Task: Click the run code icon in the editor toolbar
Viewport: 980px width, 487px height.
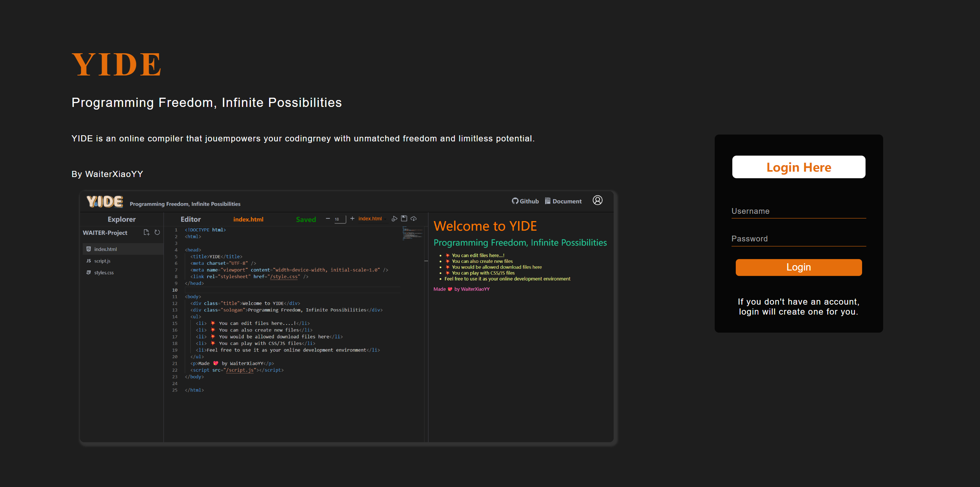Action: (394, 219)
